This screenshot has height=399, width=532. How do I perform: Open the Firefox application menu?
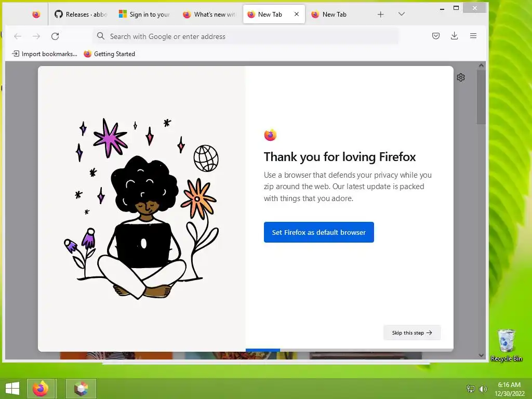pos(473,36)
